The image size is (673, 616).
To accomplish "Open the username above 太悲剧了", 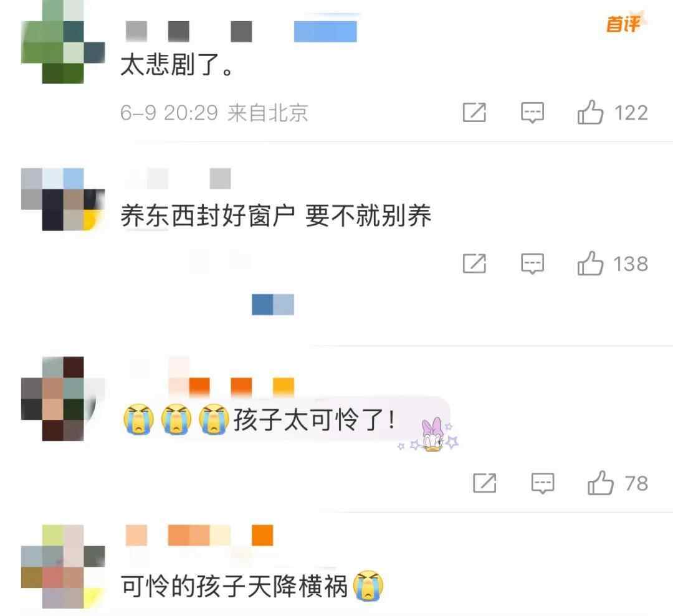I will click(x=241, y=31).
